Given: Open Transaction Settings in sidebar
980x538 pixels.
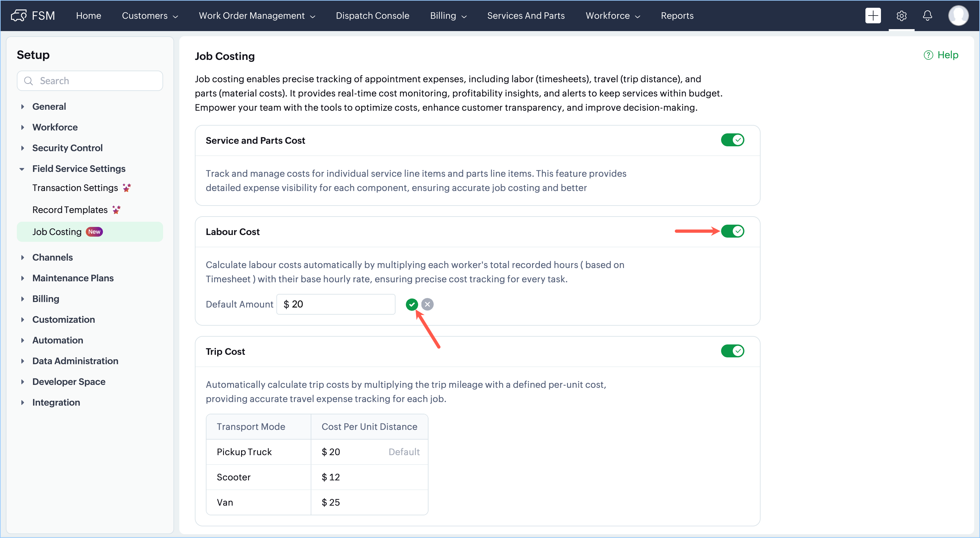Looking at the screenshot, I should 75,188.
